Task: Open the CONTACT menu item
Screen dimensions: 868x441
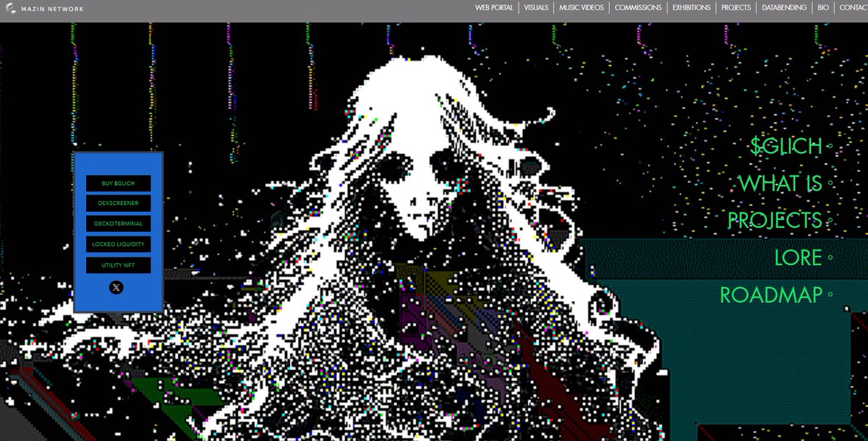Action: click(854, 8)
